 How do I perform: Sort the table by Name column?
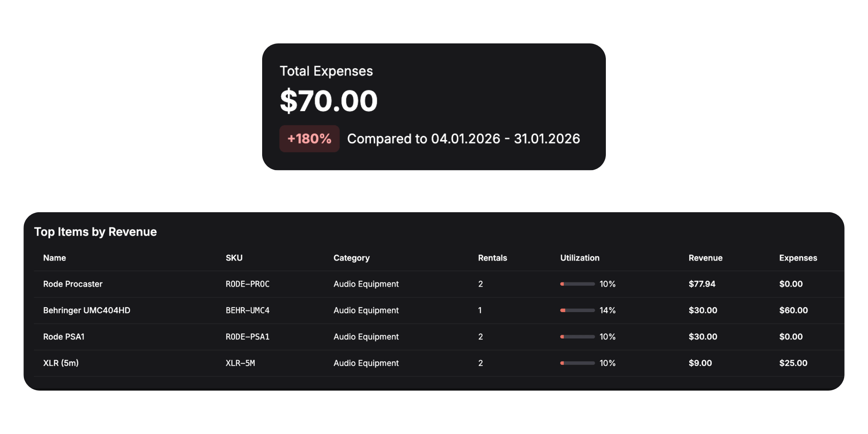point(54,257)
